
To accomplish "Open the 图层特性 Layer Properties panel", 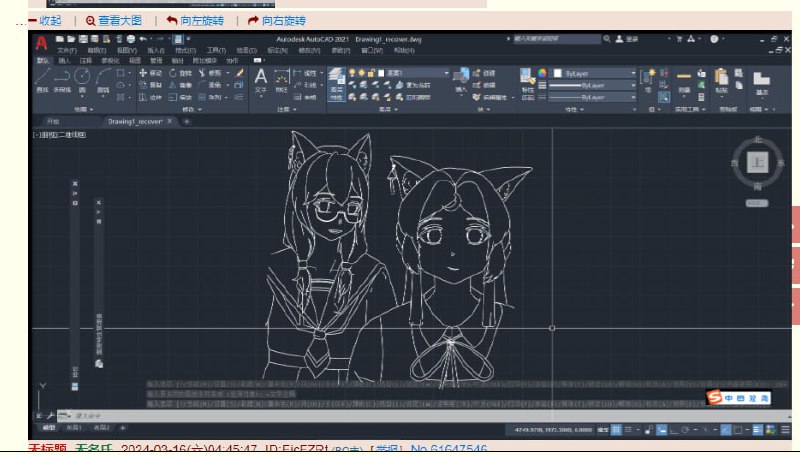I will (336, 84).
